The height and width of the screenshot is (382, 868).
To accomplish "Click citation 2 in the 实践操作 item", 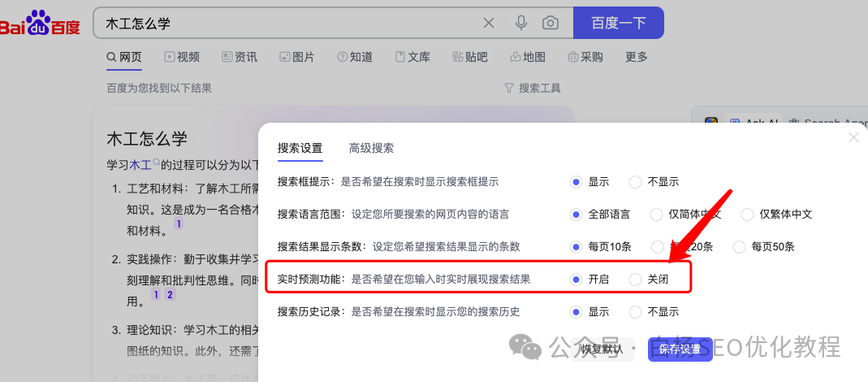I will pyautogui.click(x=170, y=295).
